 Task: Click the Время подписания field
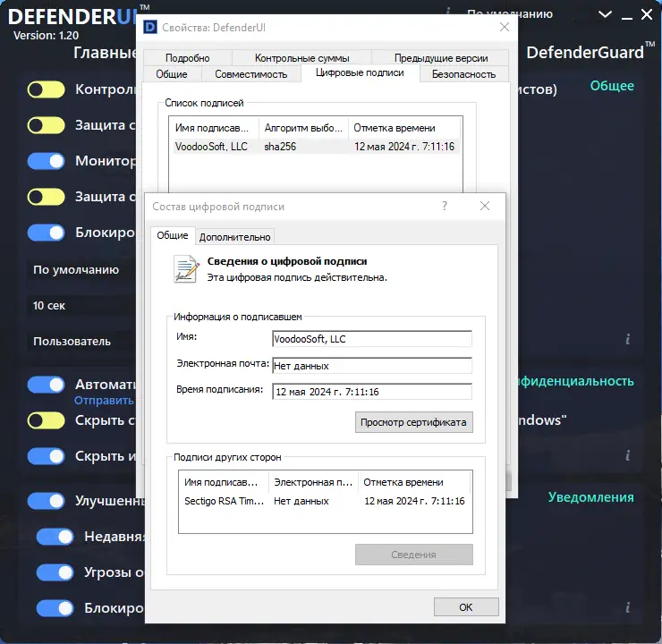[x=372, y=392]
